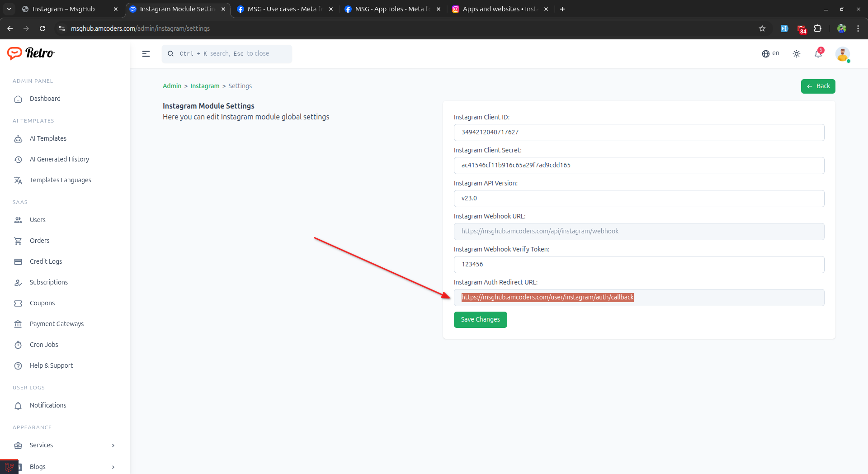Toggle the sidebar collapse
Screen dimensions: 868x474
(146, 53)
